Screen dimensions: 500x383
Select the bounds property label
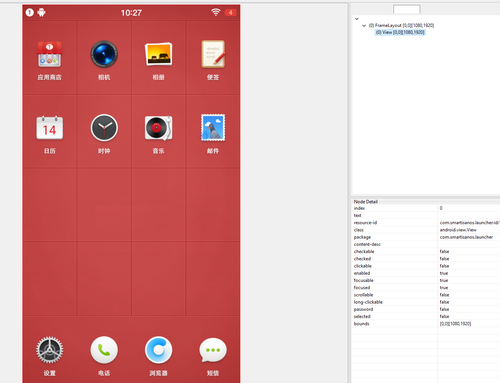tap(361, 324)
